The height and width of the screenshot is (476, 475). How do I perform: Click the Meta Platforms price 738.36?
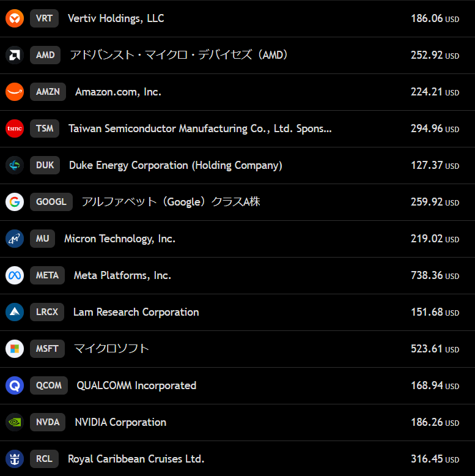tap(434, 275)
